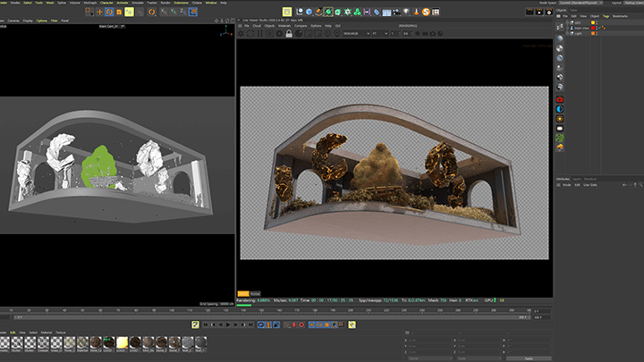The image size is (644, 362).
Task: Click the Octane red camera icon in side palette
Action: tap(559, 99)
